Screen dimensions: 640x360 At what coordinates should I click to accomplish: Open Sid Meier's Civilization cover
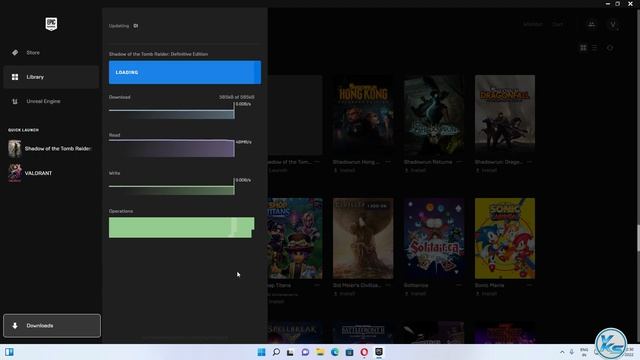[x=363, y=238]
